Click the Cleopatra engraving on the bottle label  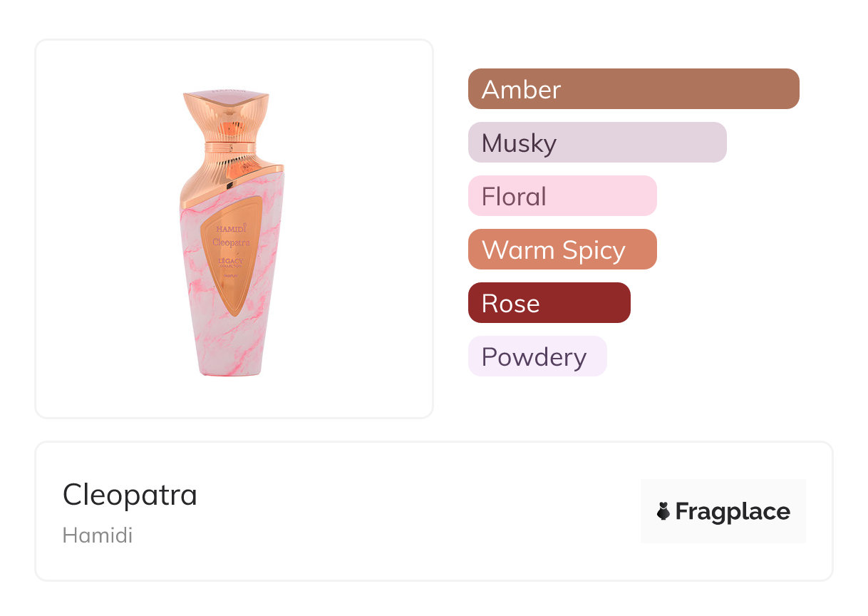[x=231, y=241]
